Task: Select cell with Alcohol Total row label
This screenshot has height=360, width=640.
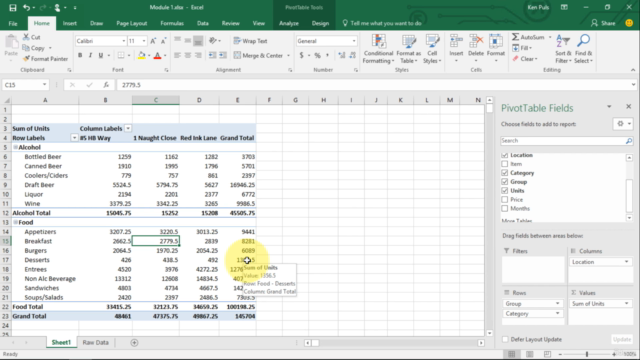Action: (45, 213)
